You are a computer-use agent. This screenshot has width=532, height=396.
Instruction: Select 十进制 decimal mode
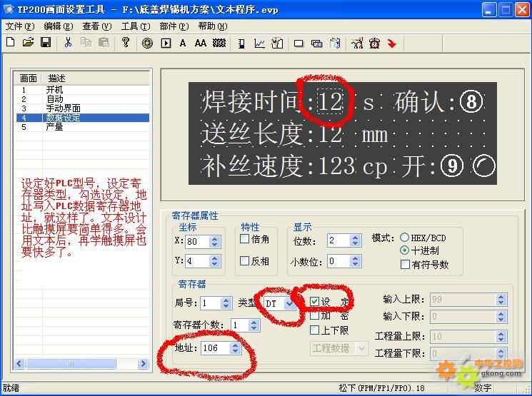coord(404,250)
